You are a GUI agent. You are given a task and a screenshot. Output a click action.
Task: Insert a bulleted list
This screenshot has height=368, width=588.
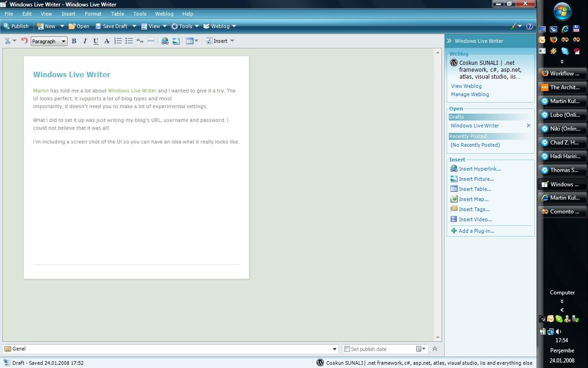[129, 41]
